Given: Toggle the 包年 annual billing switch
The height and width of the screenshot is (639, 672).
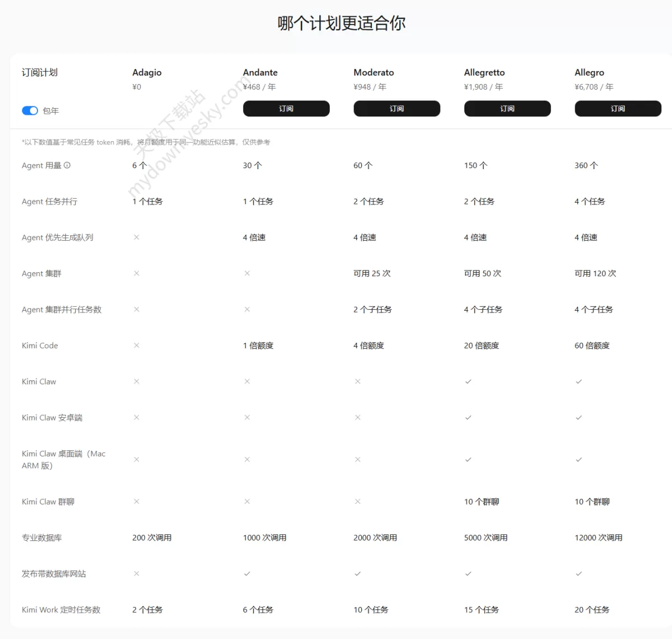Looking at the screenshot, I should click(x=30, y=111).
